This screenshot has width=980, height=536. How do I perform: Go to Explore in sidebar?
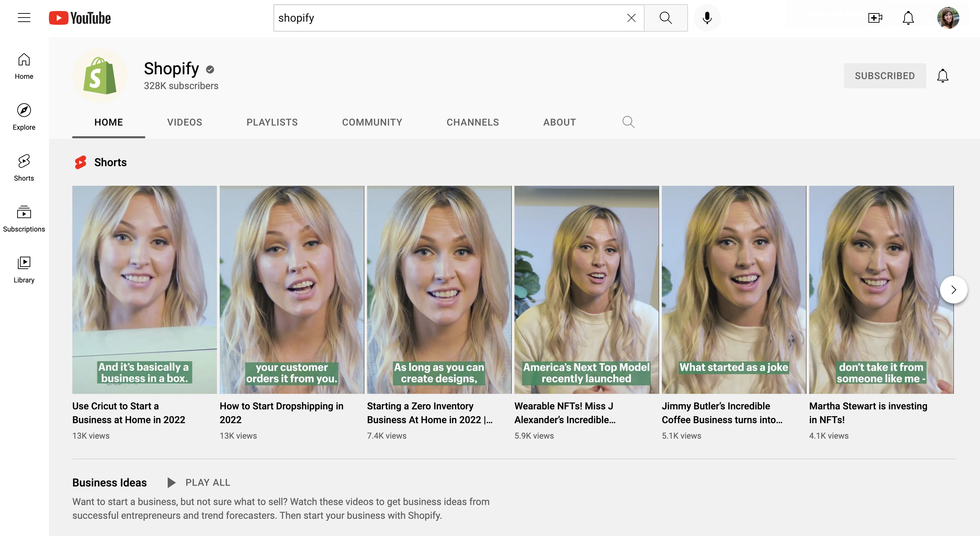24,117
